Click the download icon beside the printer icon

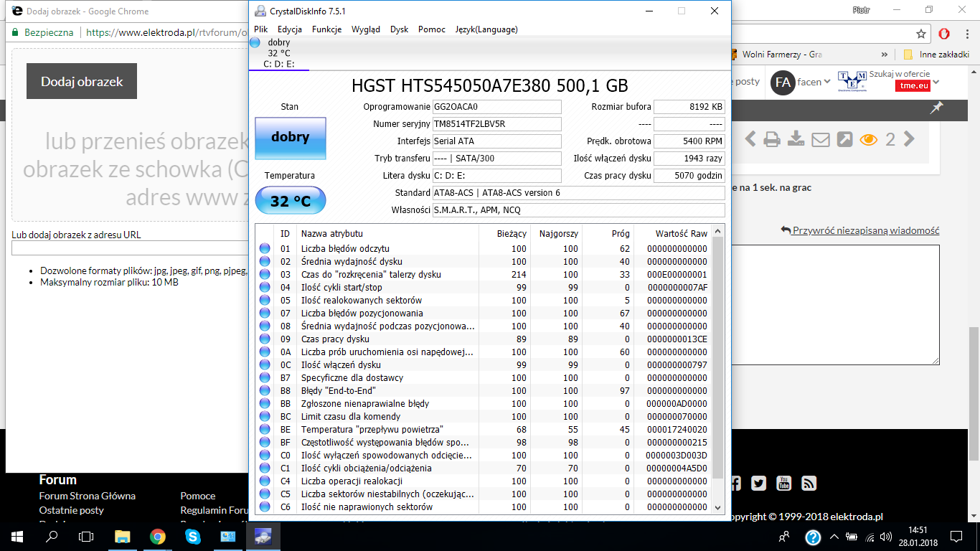tap(796, 139)
